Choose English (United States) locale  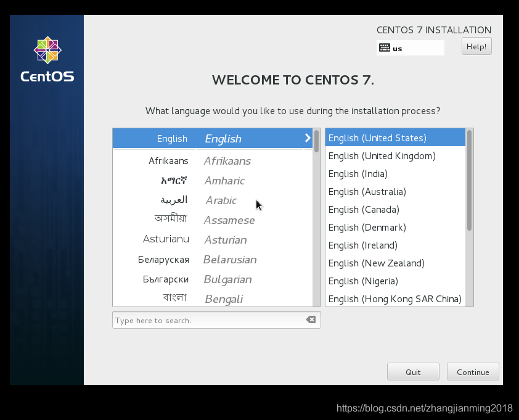[395, 138]
